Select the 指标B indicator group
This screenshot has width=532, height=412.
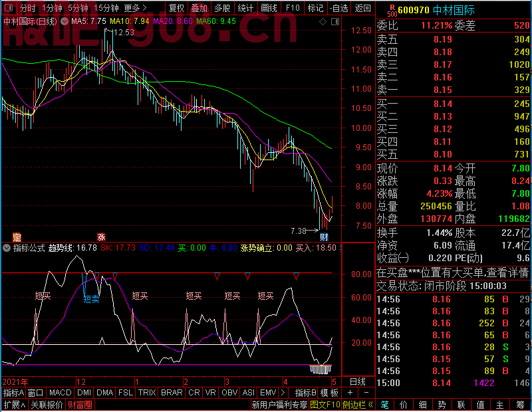pyautogui.click(x=306, y=393)
